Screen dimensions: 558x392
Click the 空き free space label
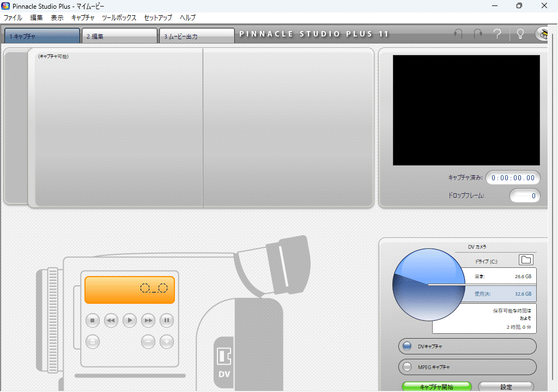(480, 277)
